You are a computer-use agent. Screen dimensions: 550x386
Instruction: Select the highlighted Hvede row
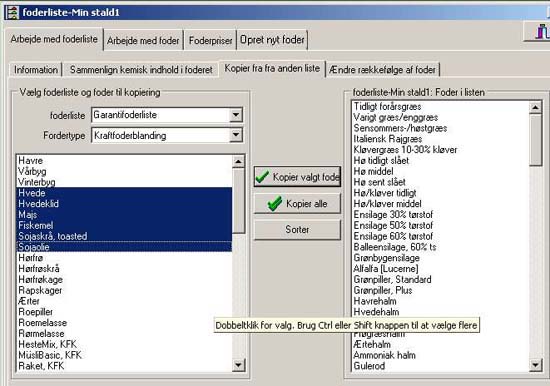pyautogui.click(x=124, y=193)
